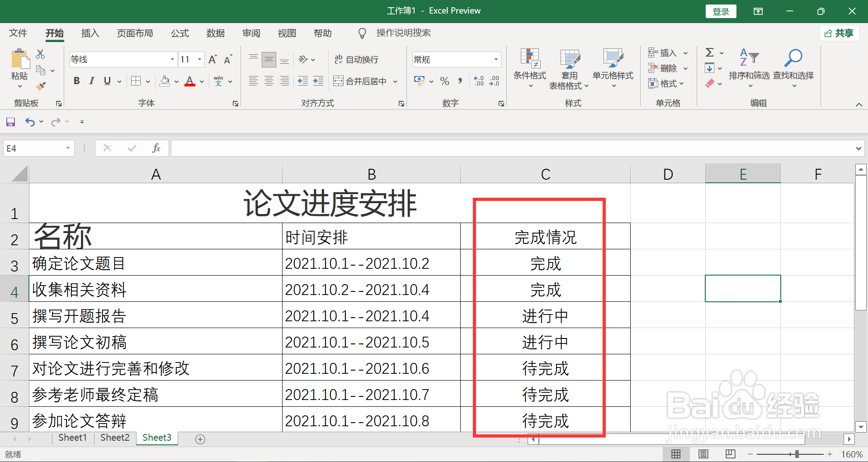Click the 登录 sign-in button

pyautogui.click(x=721, y=11)
